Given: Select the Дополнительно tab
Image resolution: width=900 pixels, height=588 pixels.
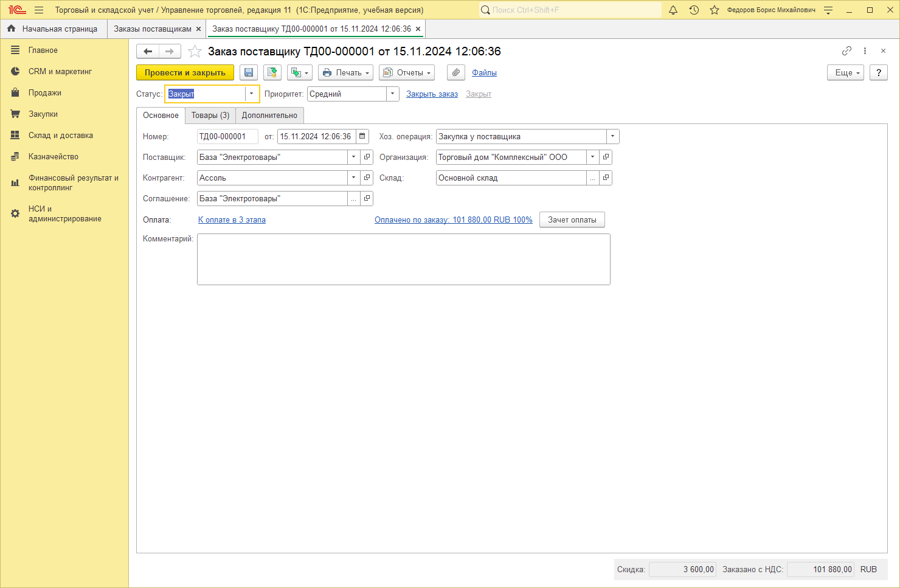Looking at the screenshot, I should pyautogui.click(x=269, y=116).
